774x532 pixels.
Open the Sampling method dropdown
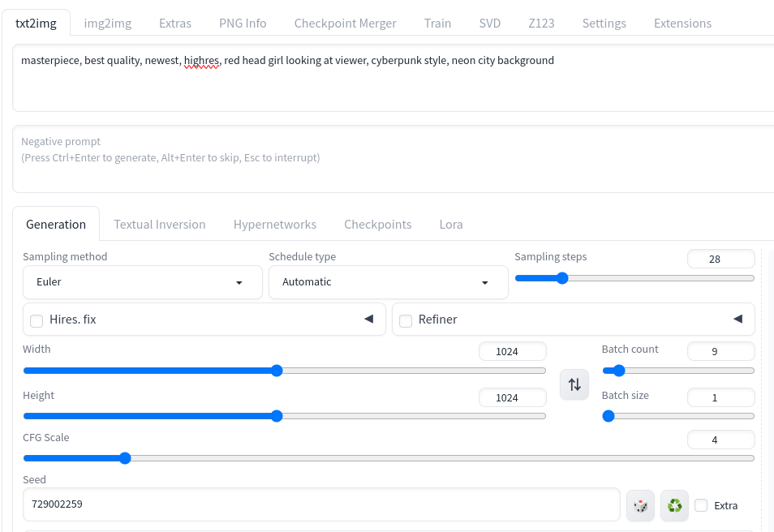[143, 282]
